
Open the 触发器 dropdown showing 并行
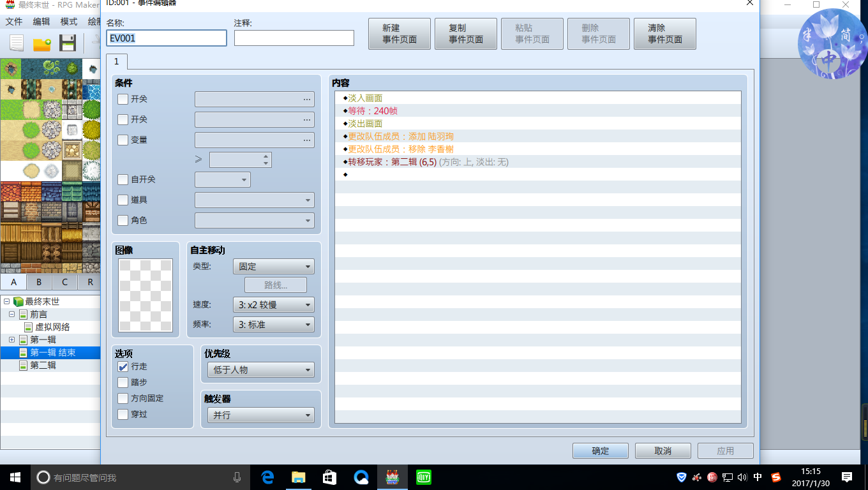[261, 415]
